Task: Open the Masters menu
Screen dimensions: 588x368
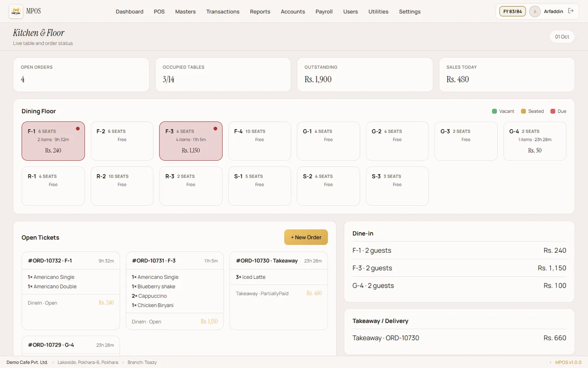Action: (x=185, y=11)
